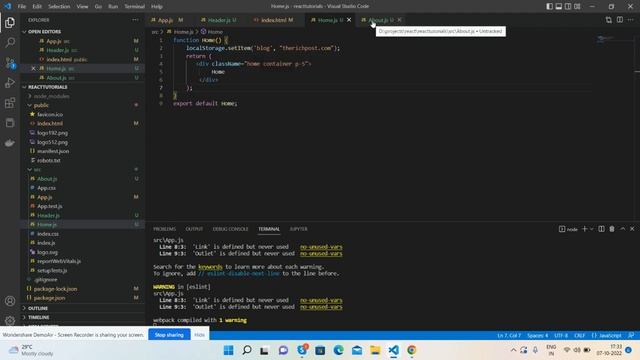Open the first no-unused-vars link
This screenshot has width=640, height=360.
(x=321, y=247)
